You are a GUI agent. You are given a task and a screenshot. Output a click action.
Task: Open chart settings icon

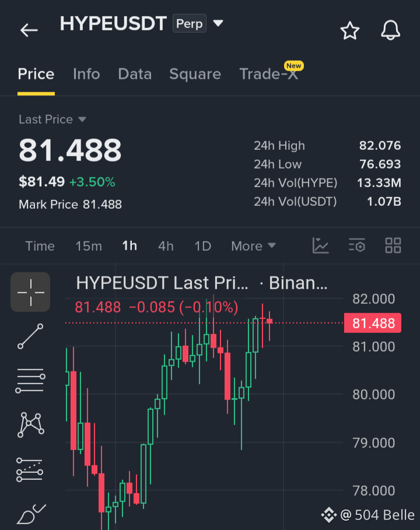[357, 245]
